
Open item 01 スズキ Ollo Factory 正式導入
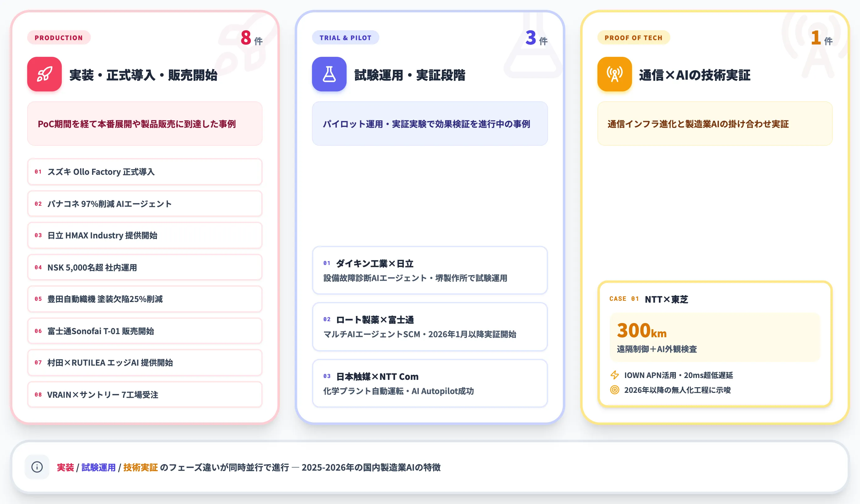point(145,172)
